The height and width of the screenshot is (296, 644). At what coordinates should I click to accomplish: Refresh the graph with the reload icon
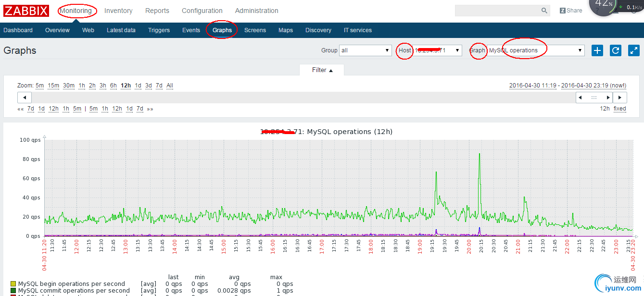point(616,50)
